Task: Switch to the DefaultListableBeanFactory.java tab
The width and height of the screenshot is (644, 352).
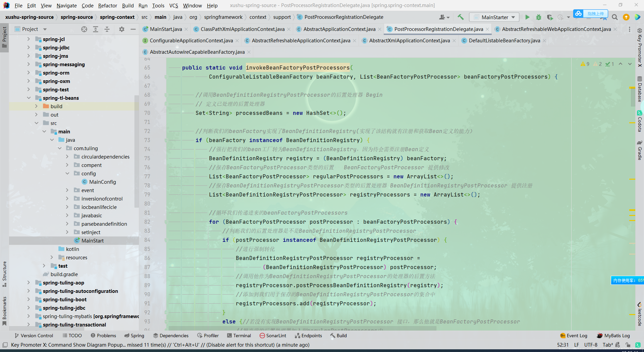Action: pyautogui.click(x=504, y=41)
